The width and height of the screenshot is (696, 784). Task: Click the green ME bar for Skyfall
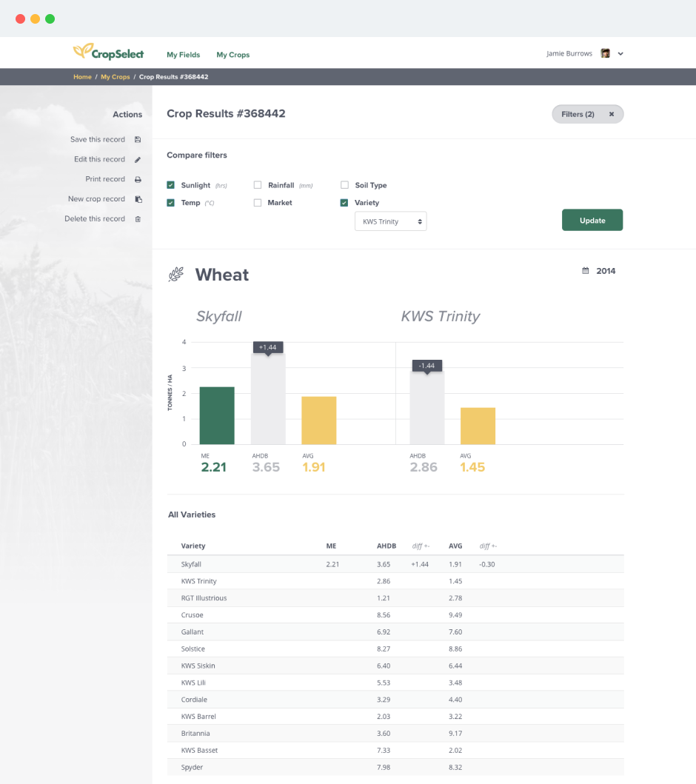[x=217, y=415]
